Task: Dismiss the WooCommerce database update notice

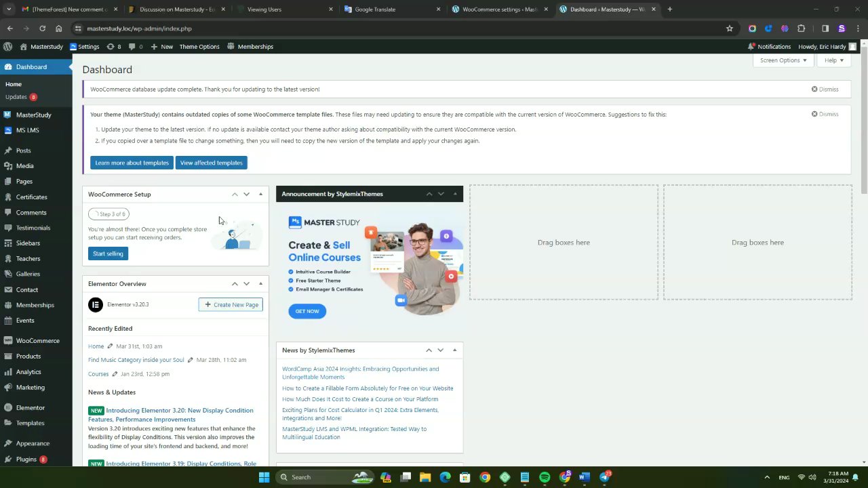Action: 825,89
